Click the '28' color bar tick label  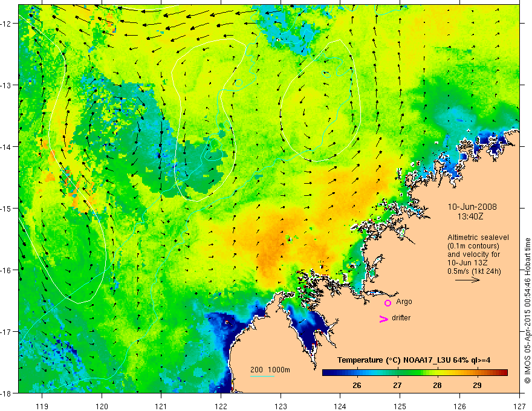[x=437, y=385]
